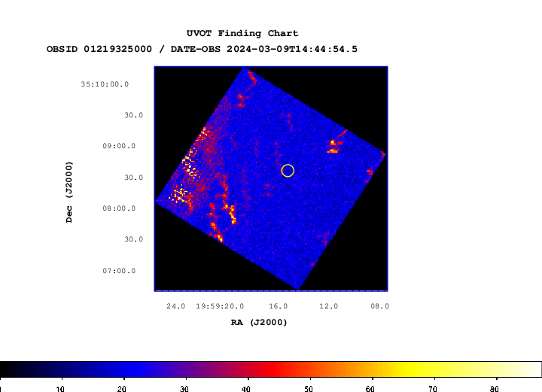Image resolution: width=542 pixels, height=392 pixels.
Task: Click the yellow circle source marker
Action: 288,171
